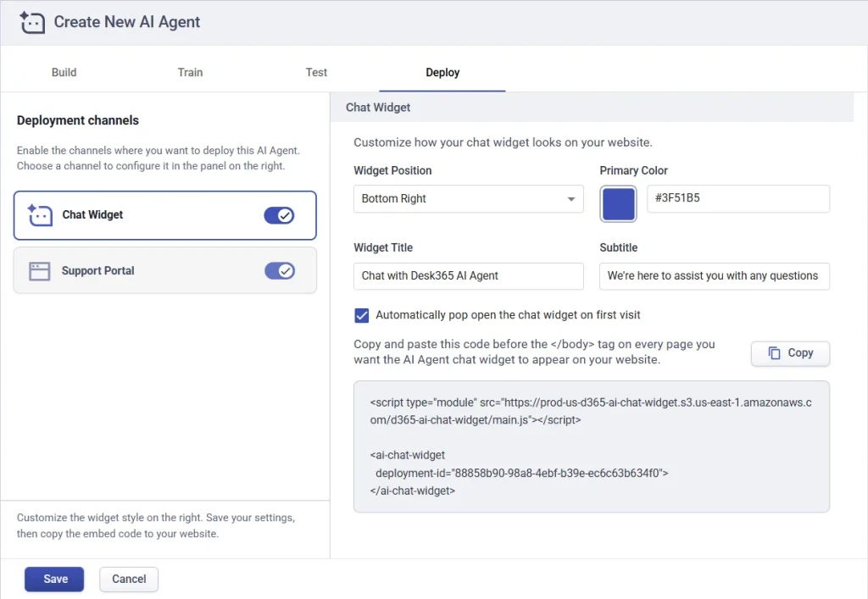Disable the Support Portal channel
Image resolution: width=868 pixels, height=599 pixels.
[280, 270]
